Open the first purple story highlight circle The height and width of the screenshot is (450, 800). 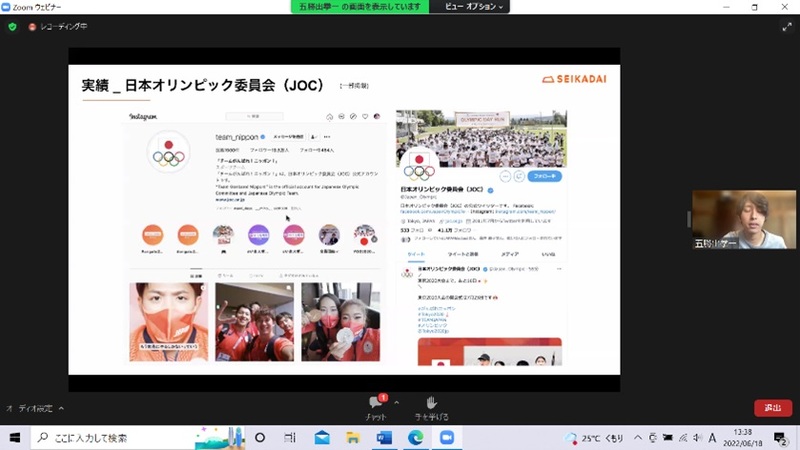tap(259, 235)
